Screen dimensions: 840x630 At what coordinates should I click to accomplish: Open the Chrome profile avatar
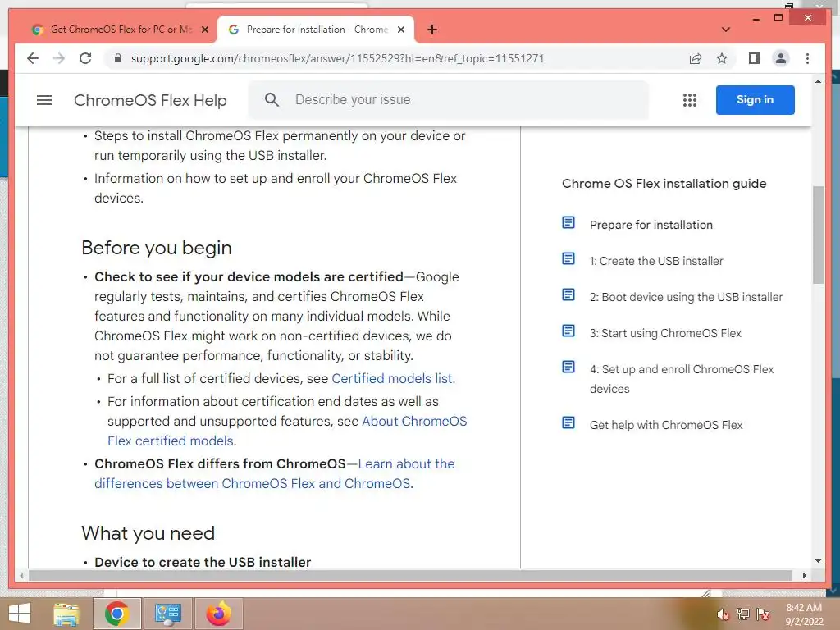pyautogui.click(x=781, y=58)
